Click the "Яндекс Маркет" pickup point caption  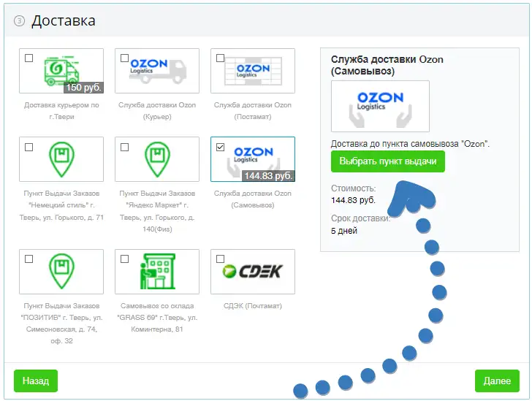click(157, 211)
